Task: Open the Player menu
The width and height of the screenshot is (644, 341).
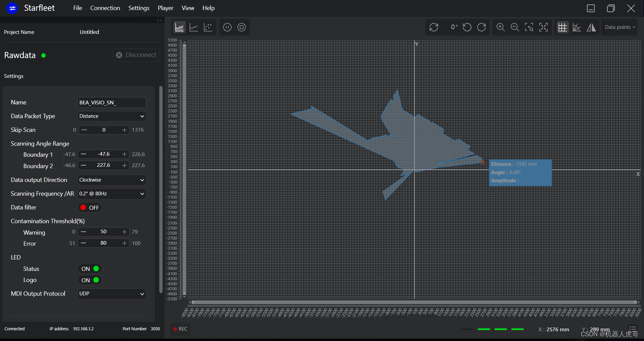Action: tap(166, 8)
